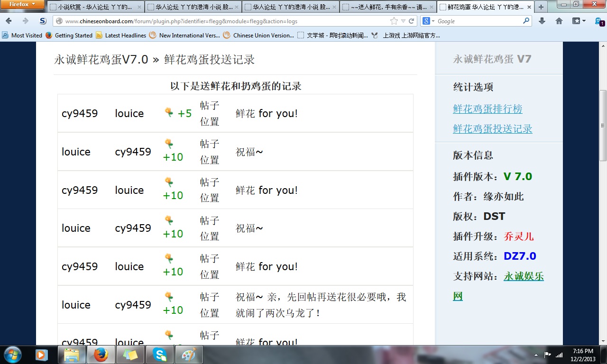The height and width of the screenshot is (364, 607).
Task: Switch to the 小说欣赏 tab
Action: point(95,7)
